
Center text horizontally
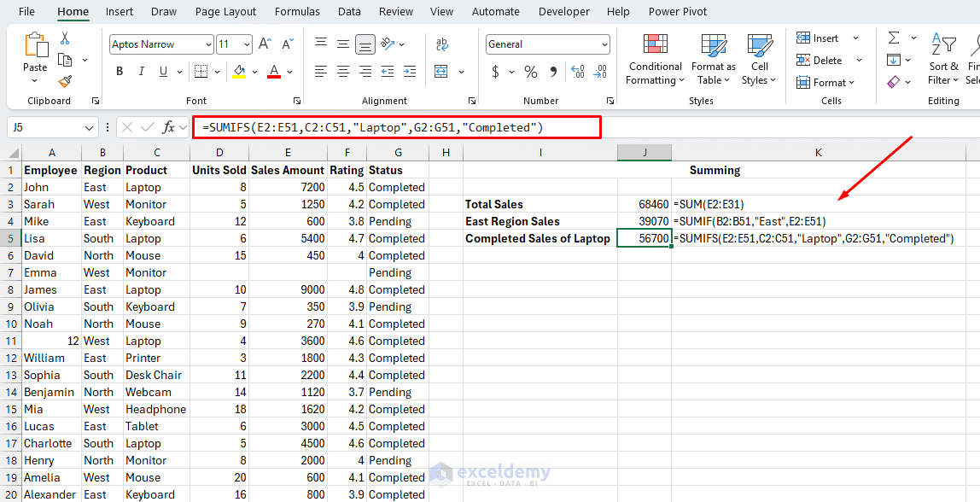pos(343,72)
